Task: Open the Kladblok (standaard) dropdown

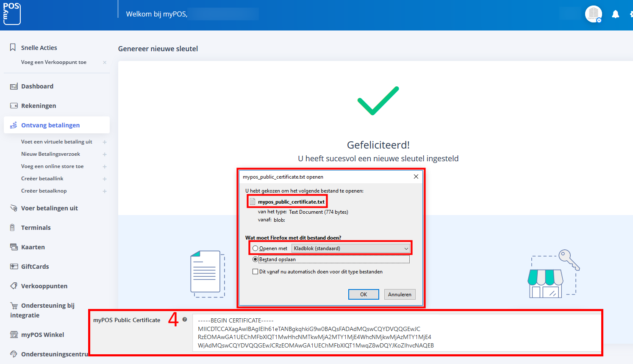Action: click(x=351, y=248)
